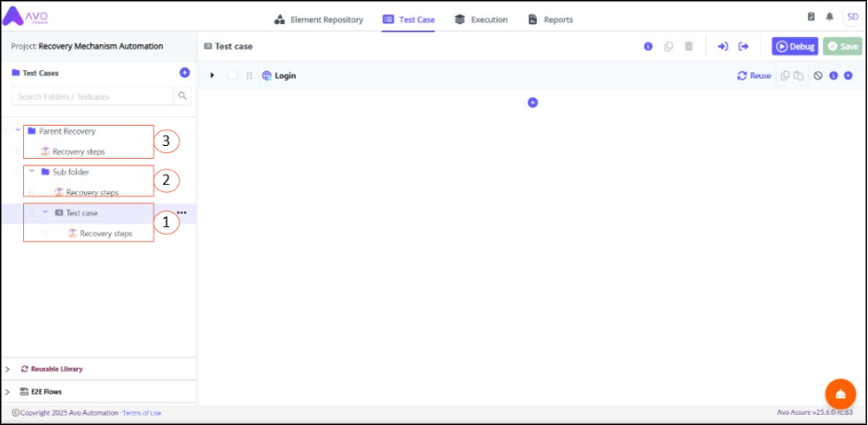The width and height of the screenshot is (868, 425).
Task: Collapse the Sub folder chevron
Action: 31,171
